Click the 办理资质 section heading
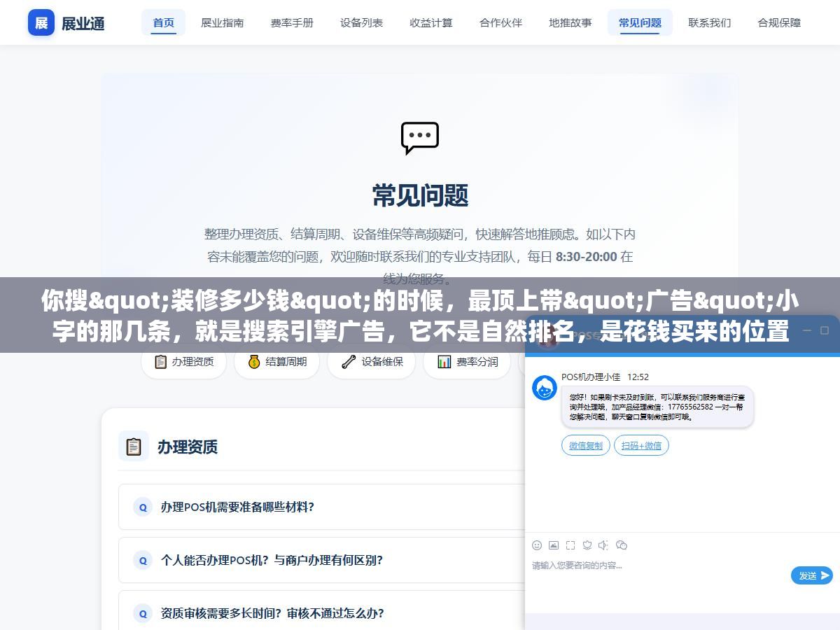This screenshot has width=840, height=630. point(188,447)
